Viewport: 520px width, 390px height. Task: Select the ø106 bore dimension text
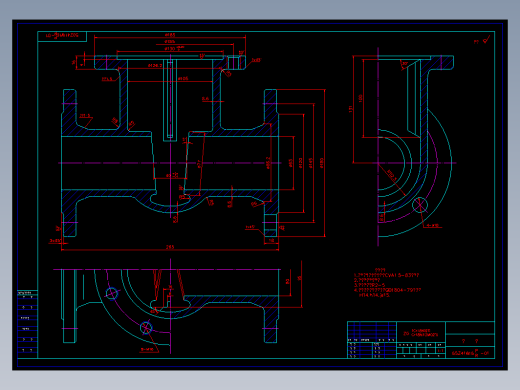183,79
